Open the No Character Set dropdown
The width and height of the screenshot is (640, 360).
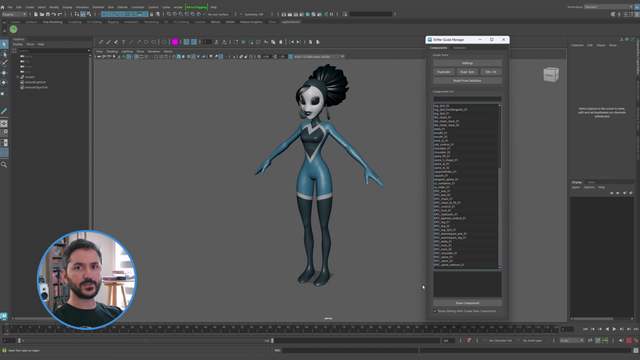pyautogui.click(x=500, y=340)
